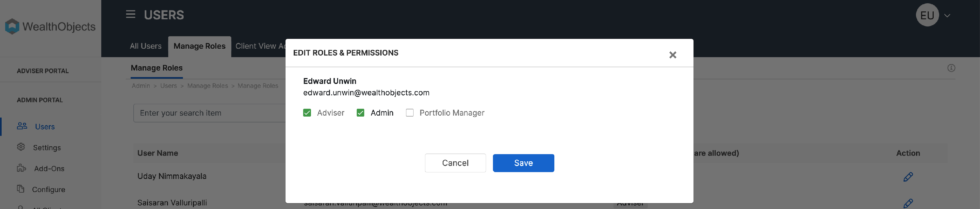Click edit pencil for Saisaran Valluripalli
The image size is (980, 209).
(908, 203)
